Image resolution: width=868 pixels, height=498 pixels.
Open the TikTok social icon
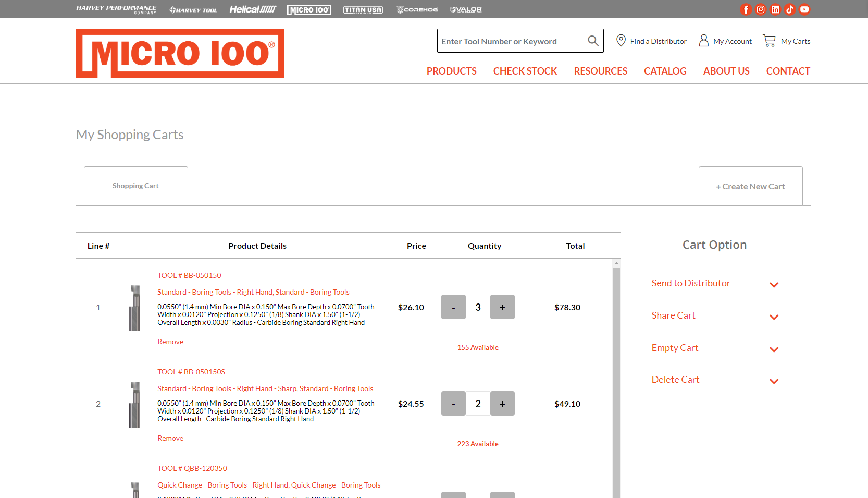tap(790, 9)
